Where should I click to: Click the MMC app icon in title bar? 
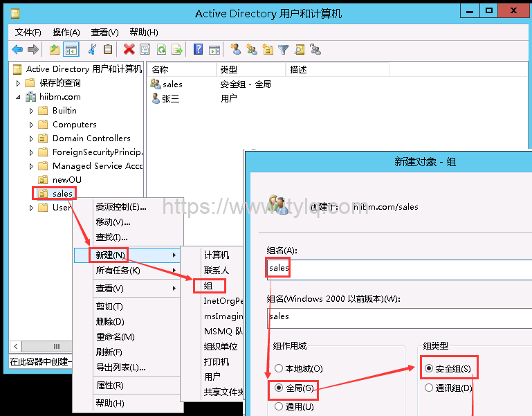click(x=15, y=13)
